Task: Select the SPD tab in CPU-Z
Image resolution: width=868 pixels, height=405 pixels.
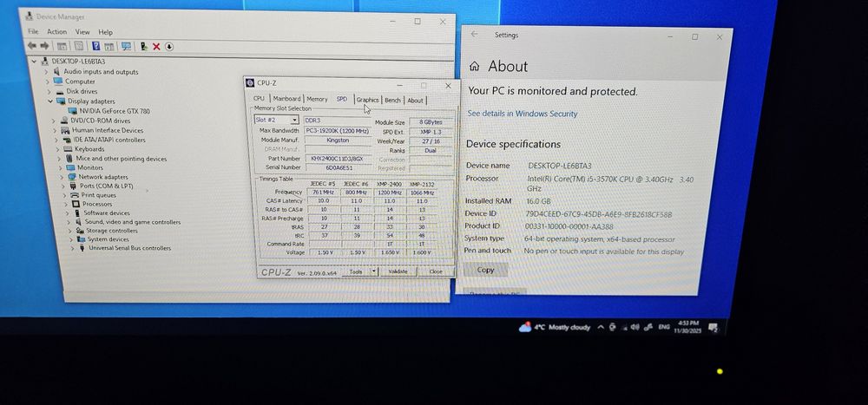Action: pyautogui.click(x=342, y=99)
